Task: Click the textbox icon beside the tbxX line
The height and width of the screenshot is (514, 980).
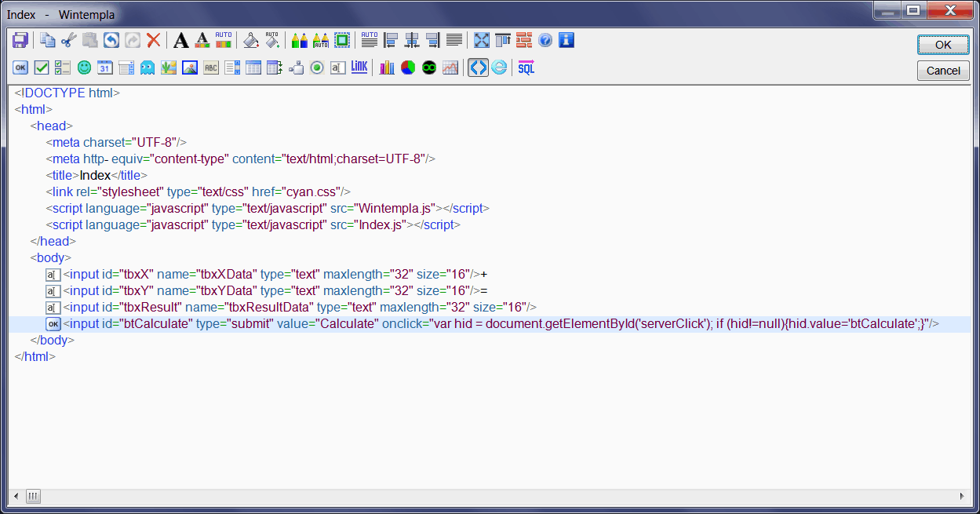Action: click(x=53, y=275)
